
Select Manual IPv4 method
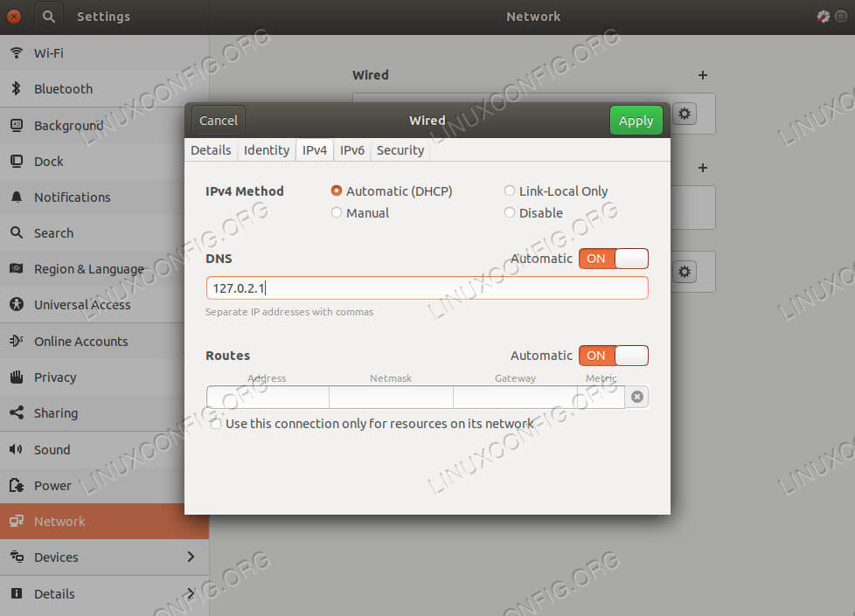360,213
